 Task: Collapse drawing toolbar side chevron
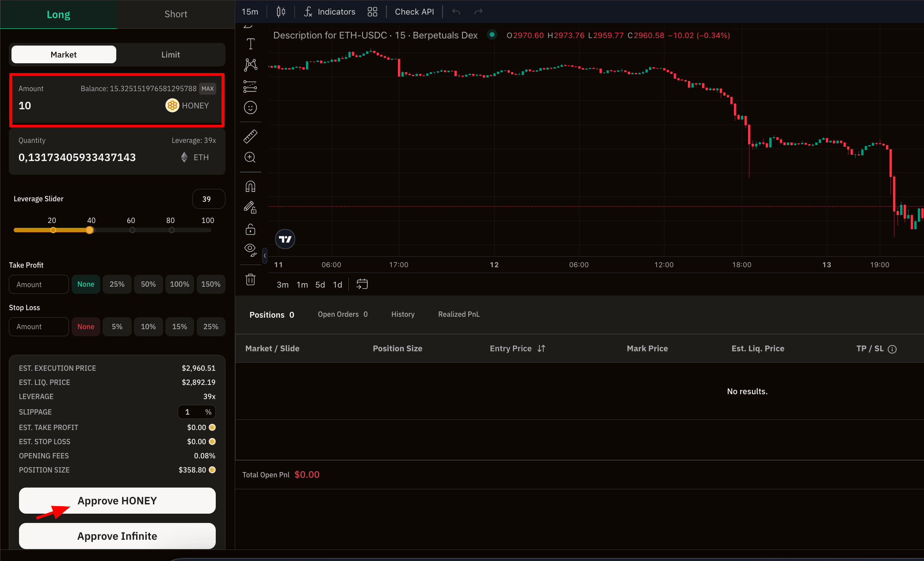coord(265,256)
